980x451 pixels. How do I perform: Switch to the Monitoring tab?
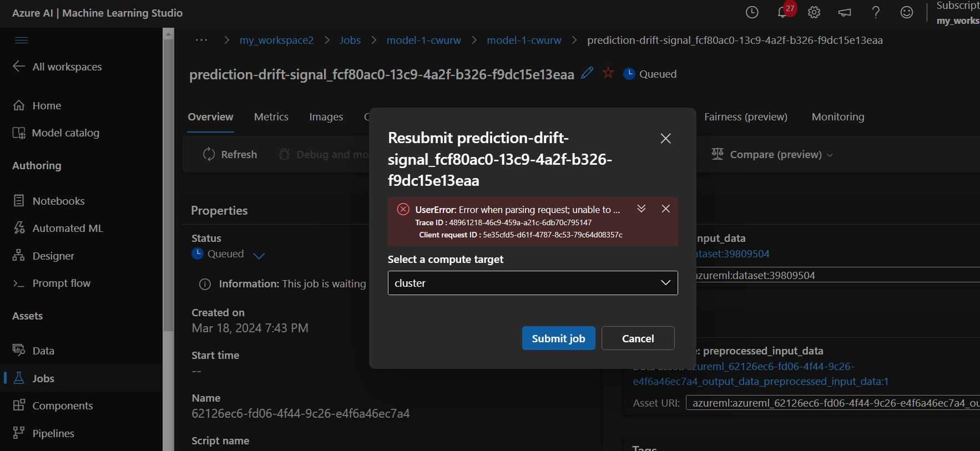(x=838, y=117)
